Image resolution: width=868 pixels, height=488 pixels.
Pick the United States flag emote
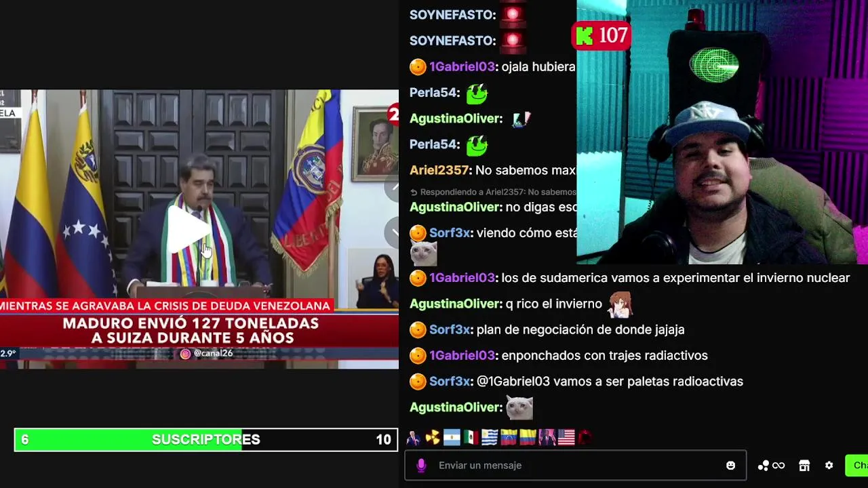click(x=566, y=438)
